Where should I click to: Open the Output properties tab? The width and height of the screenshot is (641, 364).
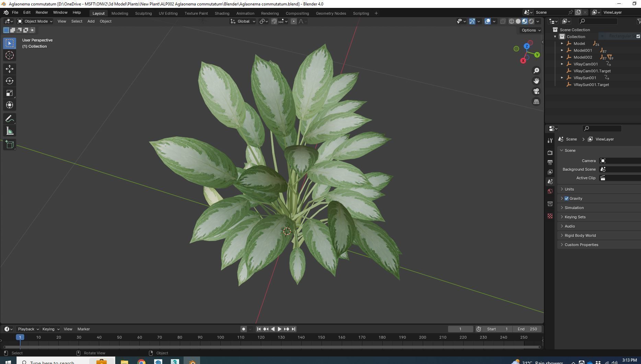point(550,162)
